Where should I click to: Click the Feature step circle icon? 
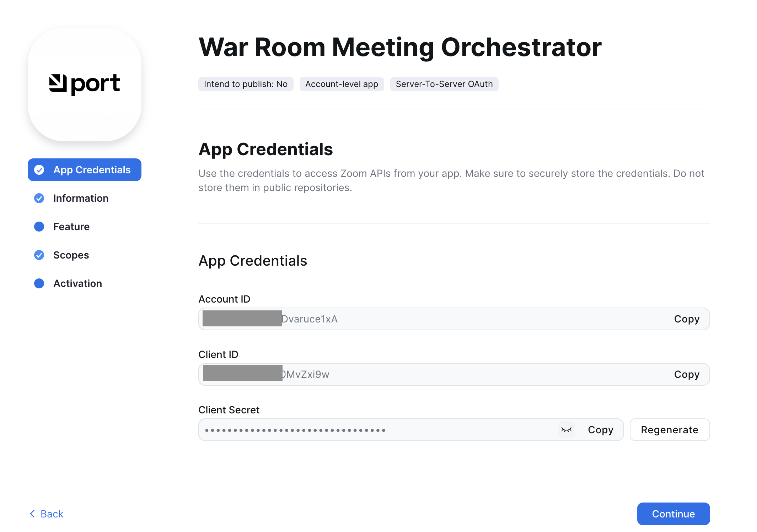pos(39,227)
